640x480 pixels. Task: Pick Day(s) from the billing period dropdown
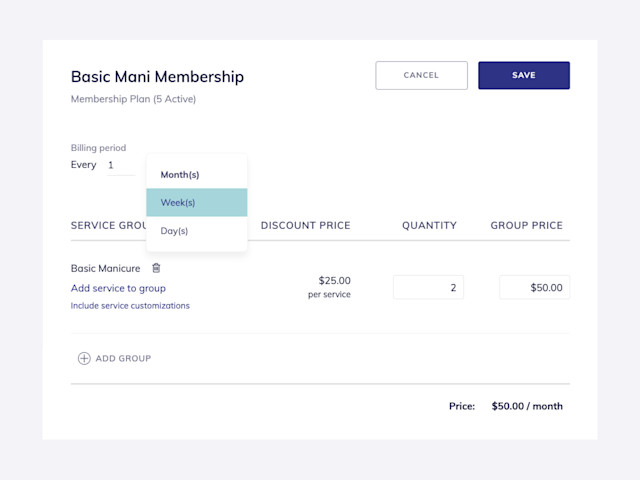pyautogui.click(x=197, y=231)
